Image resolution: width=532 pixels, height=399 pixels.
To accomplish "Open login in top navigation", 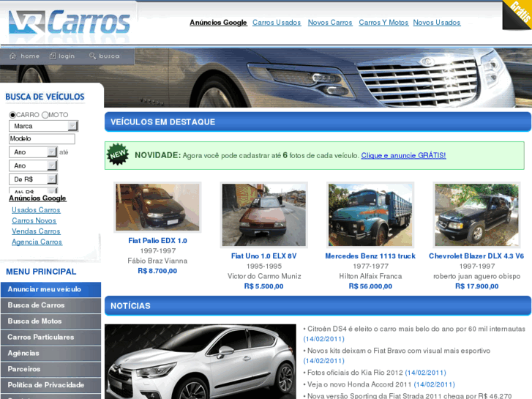I will point(66,56).
